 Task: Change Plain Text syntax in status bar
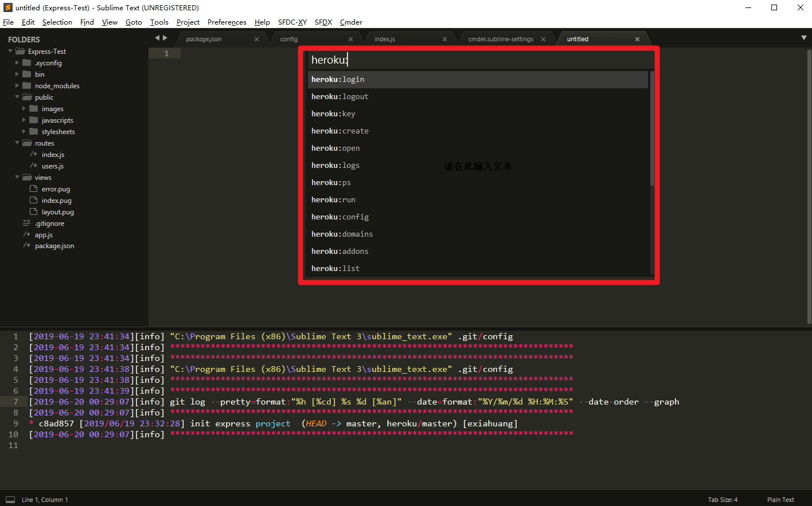click(x=780, y=500)
